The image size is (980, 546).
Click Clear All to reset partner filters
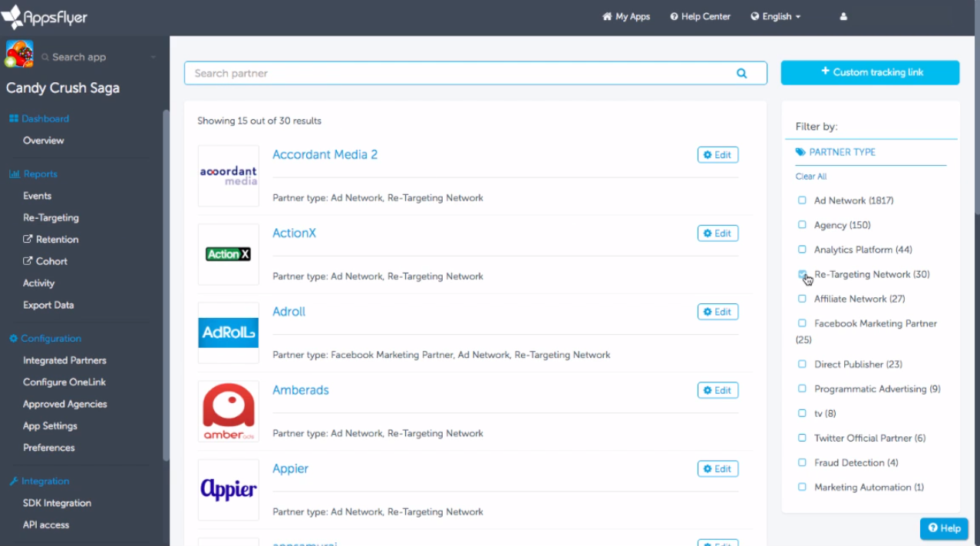coord(810,176)
